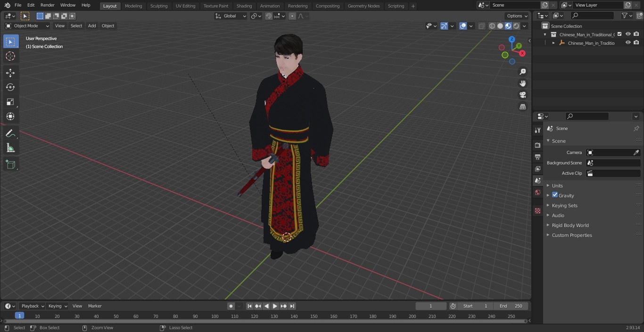Image resolution: width=644 pixels, height=332 pixels.
Task: Open the Tool properties tab
Action: [x=537, y=130]
